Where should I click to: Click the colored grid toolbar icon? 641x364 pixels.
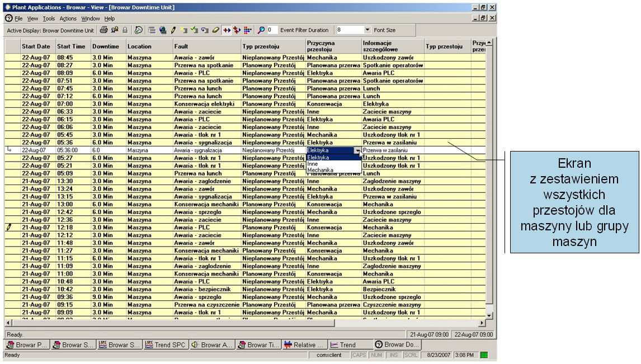coord(247,30)
